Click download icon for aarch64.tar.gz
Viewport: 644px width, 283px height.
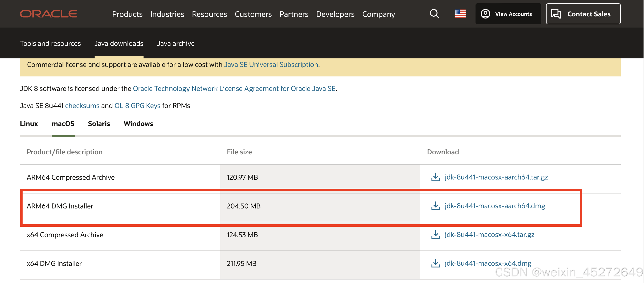[436, 177]
